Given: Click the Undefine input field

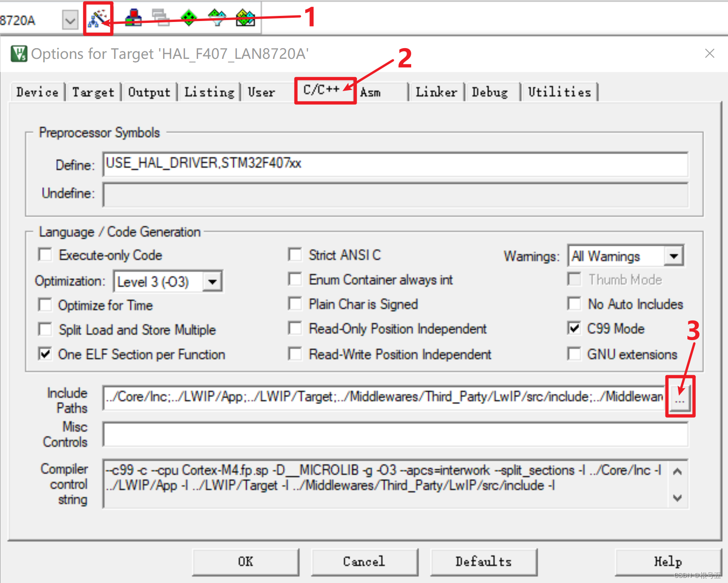Looking at the screenshot, I should pyautogui.click(x=395, y=194).
